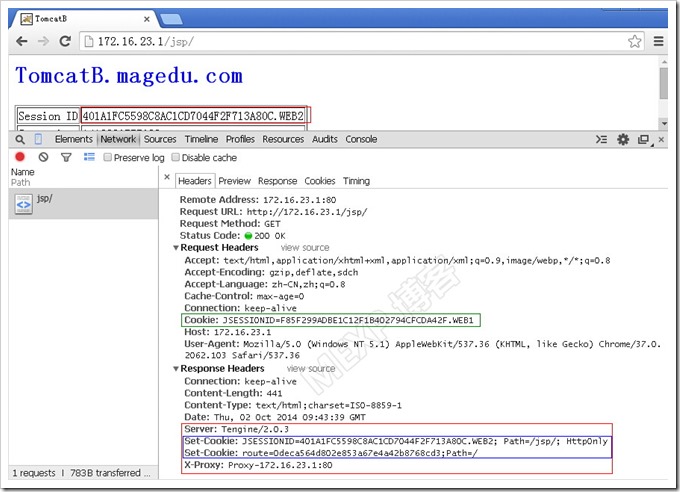680x492 pixels.
Task: Click the Session ID value ending .WEB2
Action: coord(193,116)
